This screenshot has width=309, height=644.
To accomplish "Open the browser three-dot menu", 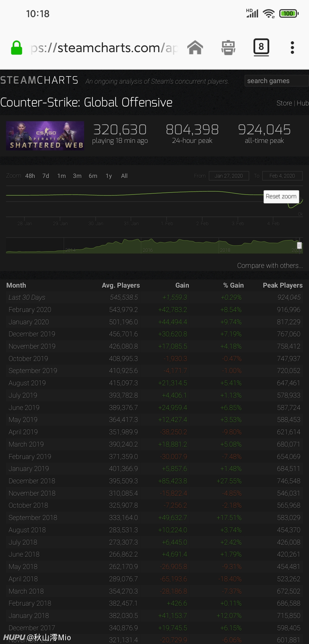I will (x=292, y=48).
